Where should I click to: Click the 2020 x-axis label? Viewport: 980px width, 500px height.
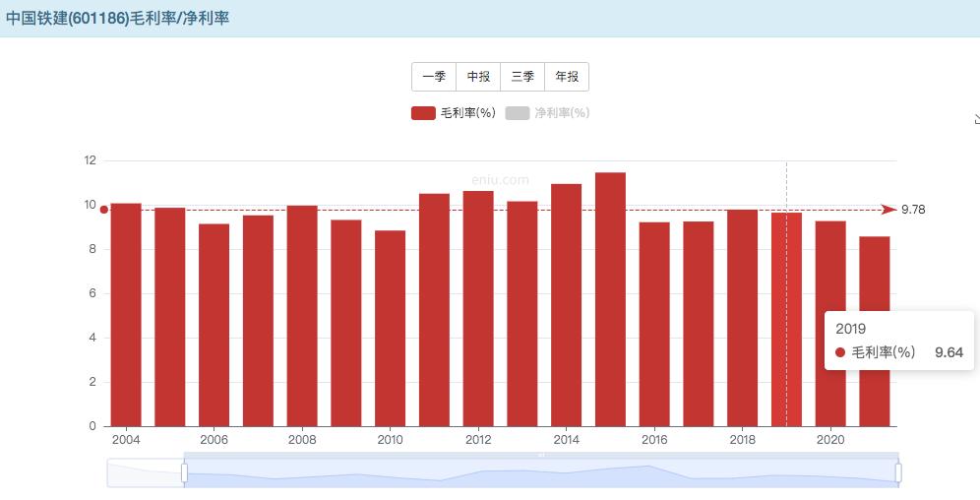(x=830, y=440)
